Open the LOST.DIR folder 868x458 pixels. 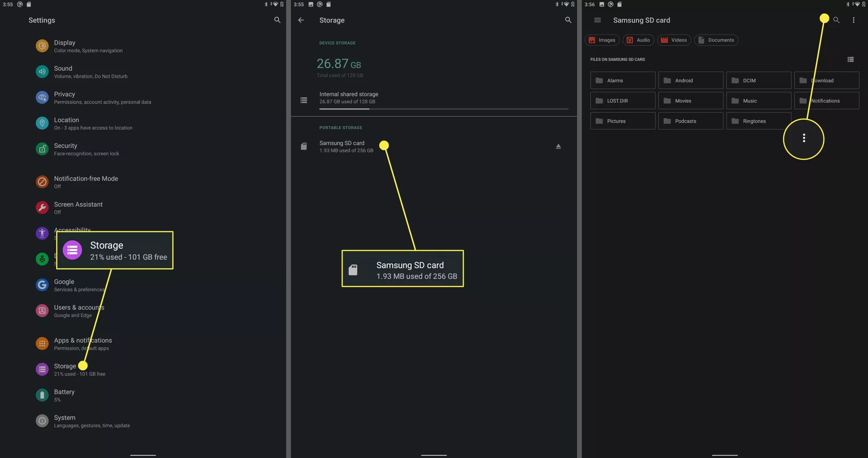pyautogui.click(x=623, y=101)
